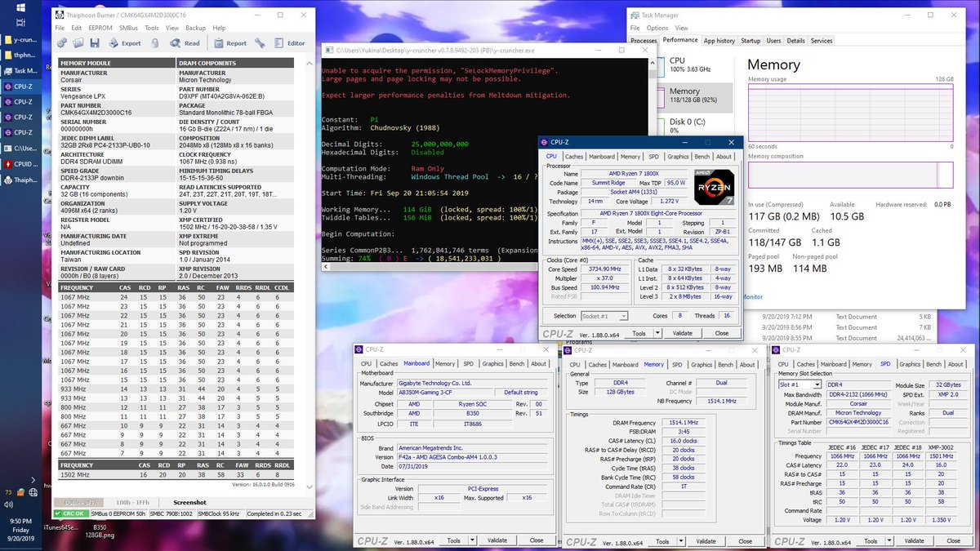
Task: Switch to the Services tab in Task Manager
Action: [x=822, y=41]
